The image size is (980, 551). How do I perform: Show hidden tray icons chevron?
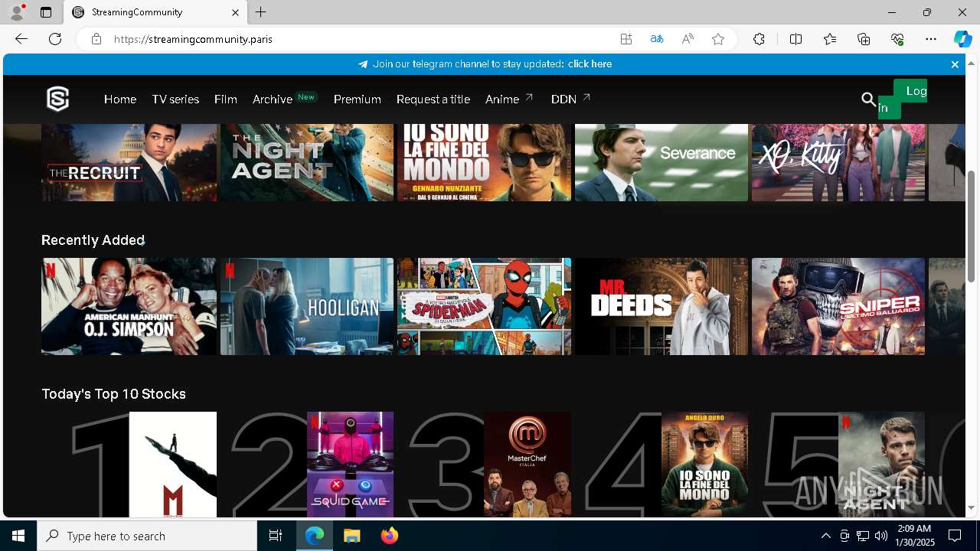pos(825,536)
